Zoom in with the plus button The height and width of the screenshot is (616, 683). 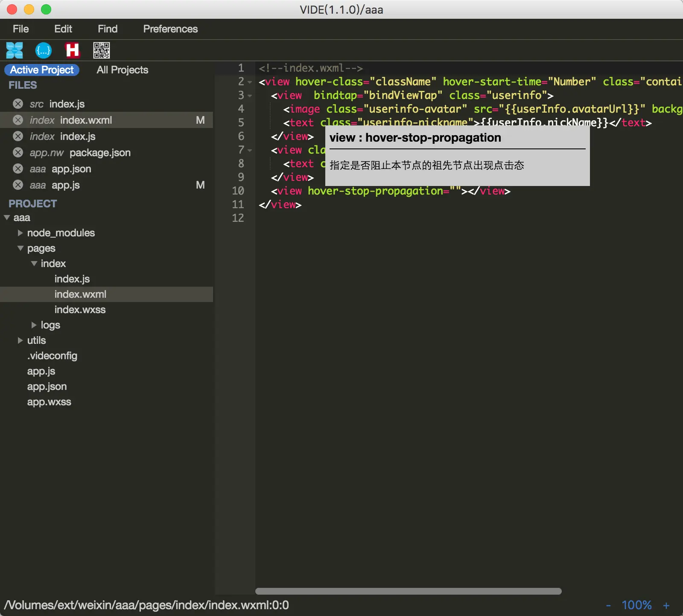(x=666, y=605)
